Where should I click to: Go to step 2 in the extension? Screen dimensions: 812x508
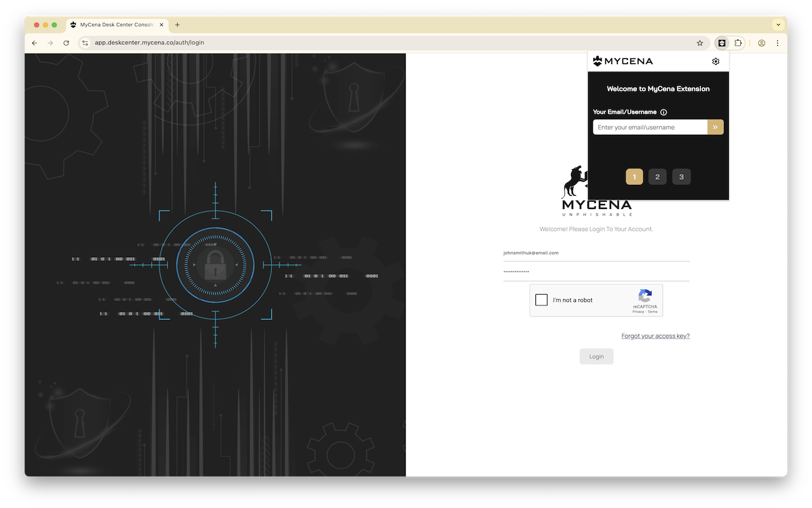point(657,177)
